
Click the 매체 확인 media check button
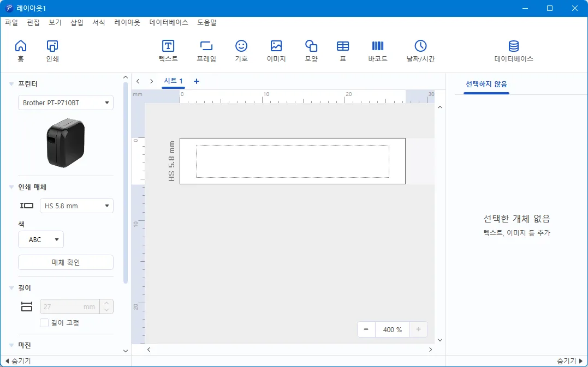pos(66,262)
